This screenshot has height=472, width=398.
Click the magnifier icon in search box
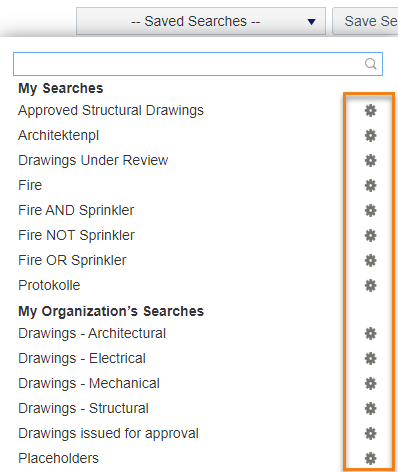tap(370, 63)
